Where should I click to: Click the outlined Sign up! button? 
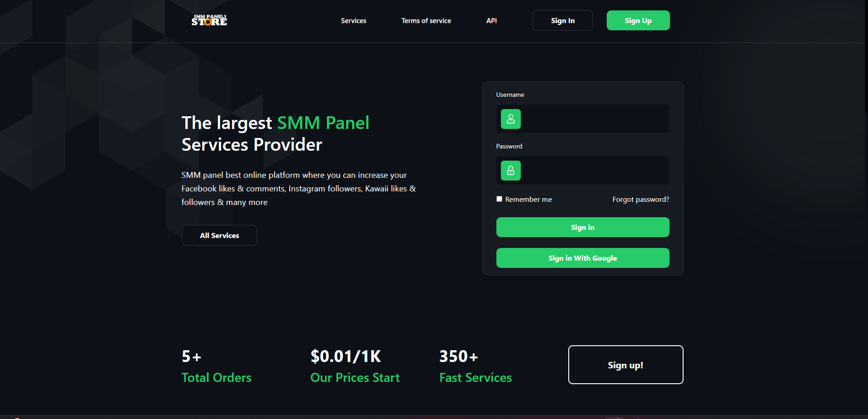pos(625,365)
